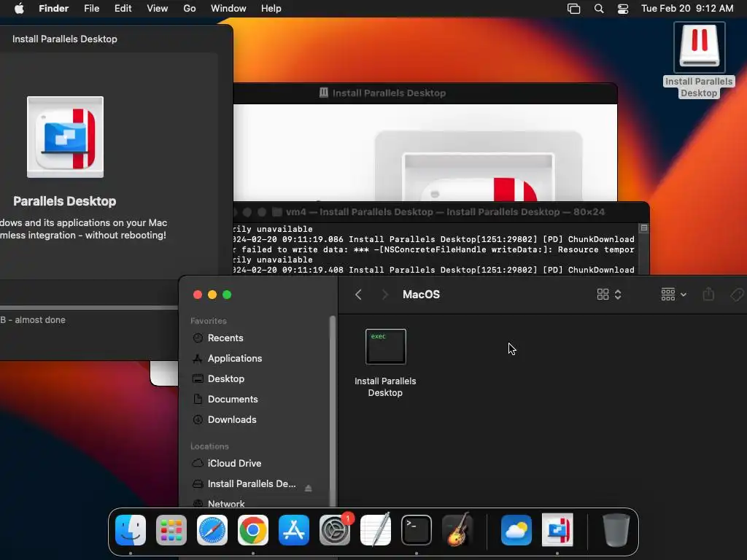Screen dimensions: 747x560
Task: Click the installer download progress bar
Action: 89,308
